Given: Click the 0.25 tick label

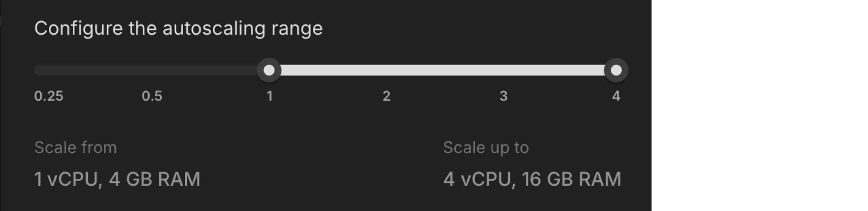Looking at the screenshot, I should click(49, 96).
